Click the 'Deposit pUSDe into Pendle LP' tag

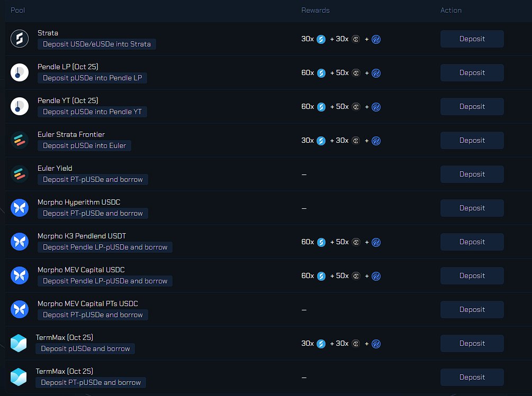(x=92, y=78)
